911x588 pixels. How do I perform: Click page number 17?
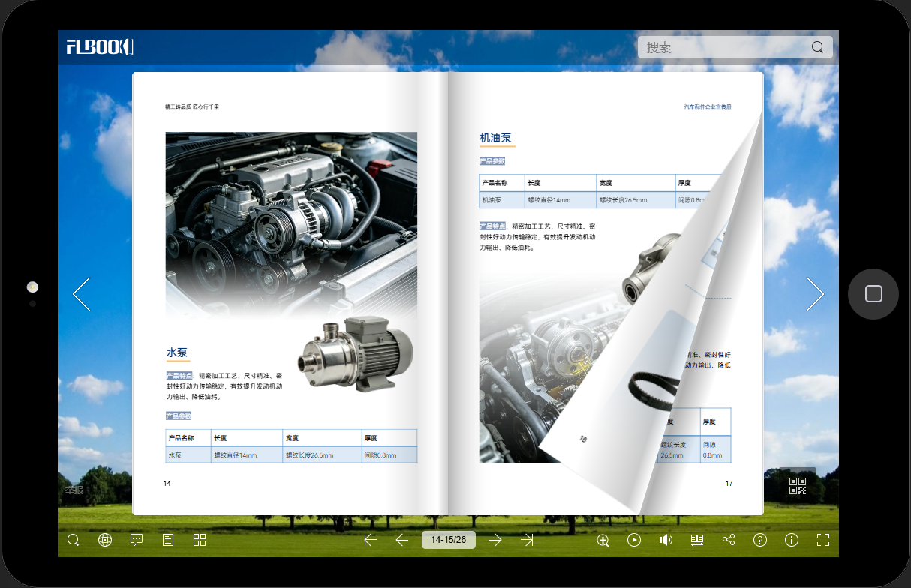coord(729,484)
